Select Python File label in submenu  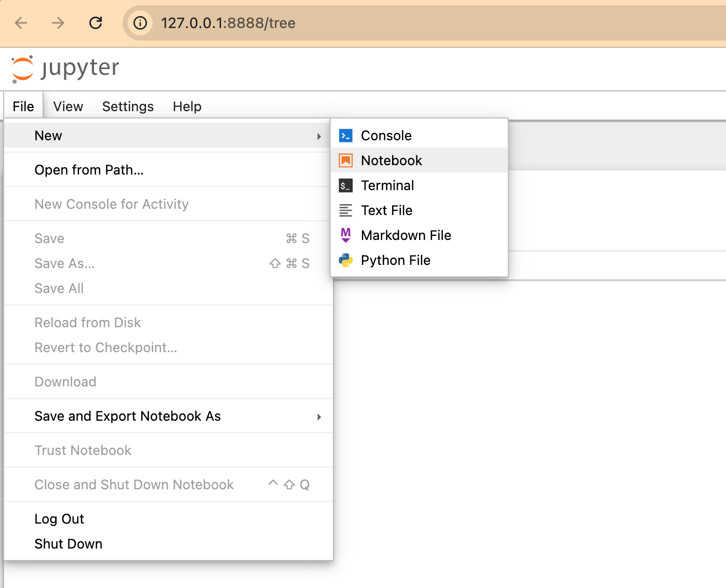coord(396,260)
